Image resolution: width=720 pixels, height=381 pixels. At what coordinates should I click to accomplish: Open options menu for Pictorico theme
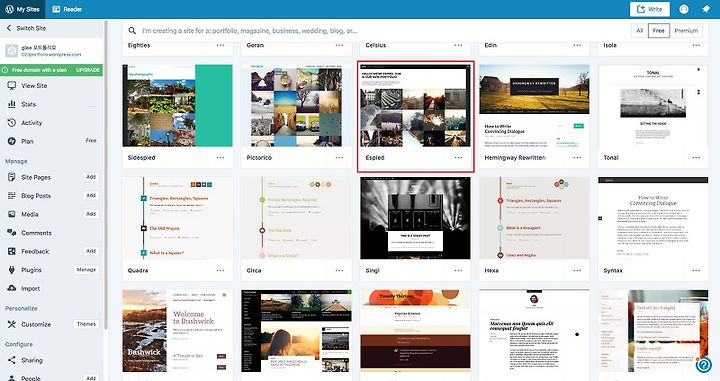tap(339, 157)
